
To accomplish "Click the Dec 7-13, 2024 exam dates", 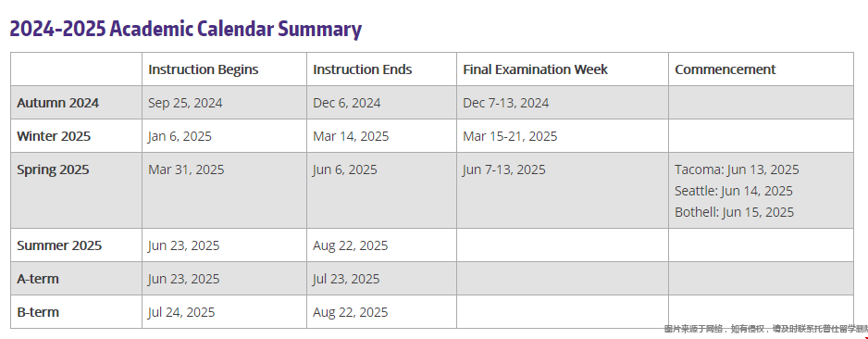I will (506, 103).
